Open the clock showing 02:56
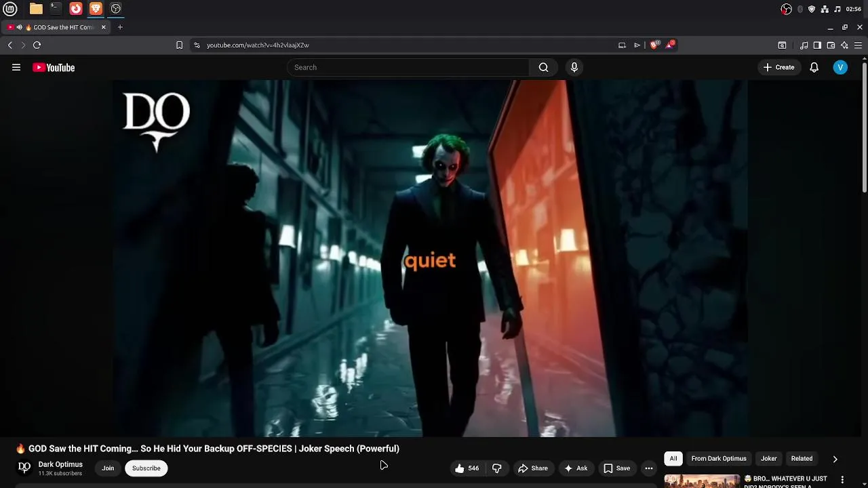This screenshot has width=868, height=488. tap(854, 9)
